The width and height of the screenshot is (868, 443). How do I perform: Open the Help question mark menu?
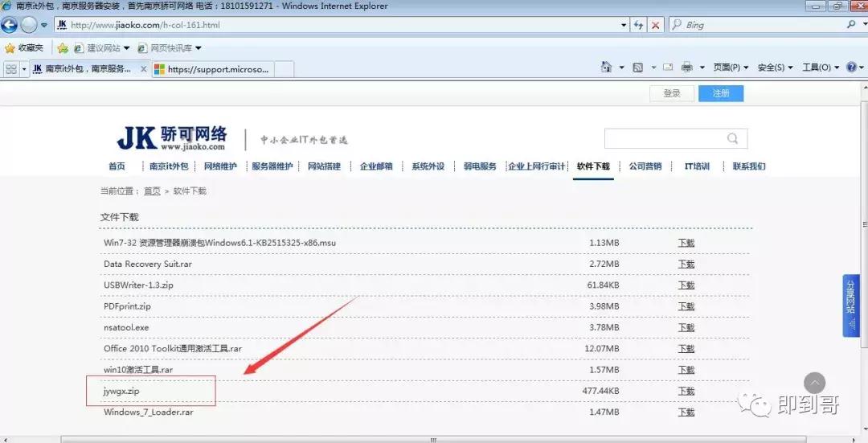coord(854,68)
